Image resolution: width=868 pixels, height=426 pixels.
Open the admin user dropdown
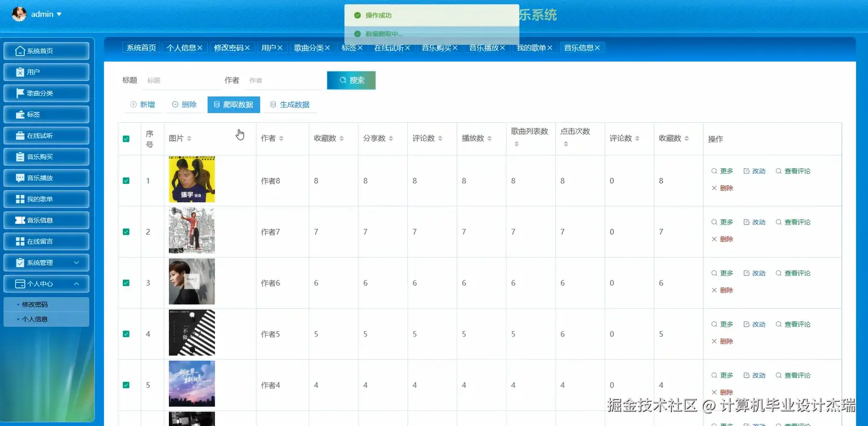click(47, 14)
